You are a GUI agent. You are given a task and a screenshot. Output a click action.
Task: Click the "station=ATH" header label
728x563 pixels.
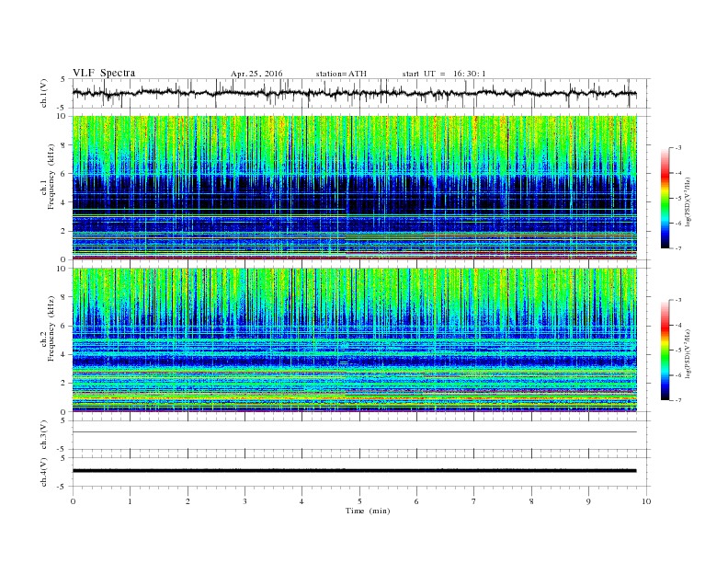tap(341, 74)
